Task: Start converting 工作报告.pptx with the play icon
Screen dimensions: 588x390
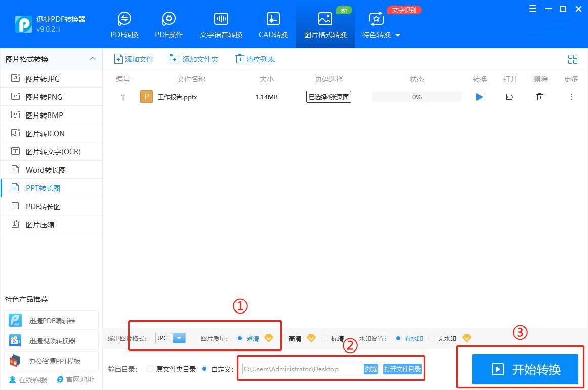Action: [479, 97]
